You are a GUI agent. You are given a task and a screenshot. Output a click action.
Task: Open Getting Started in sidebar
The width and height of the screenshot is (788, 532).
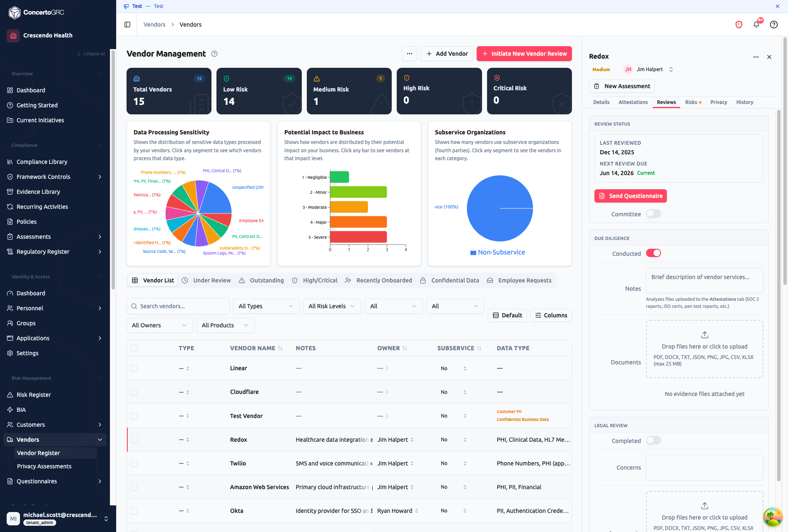tap(37, 105)
